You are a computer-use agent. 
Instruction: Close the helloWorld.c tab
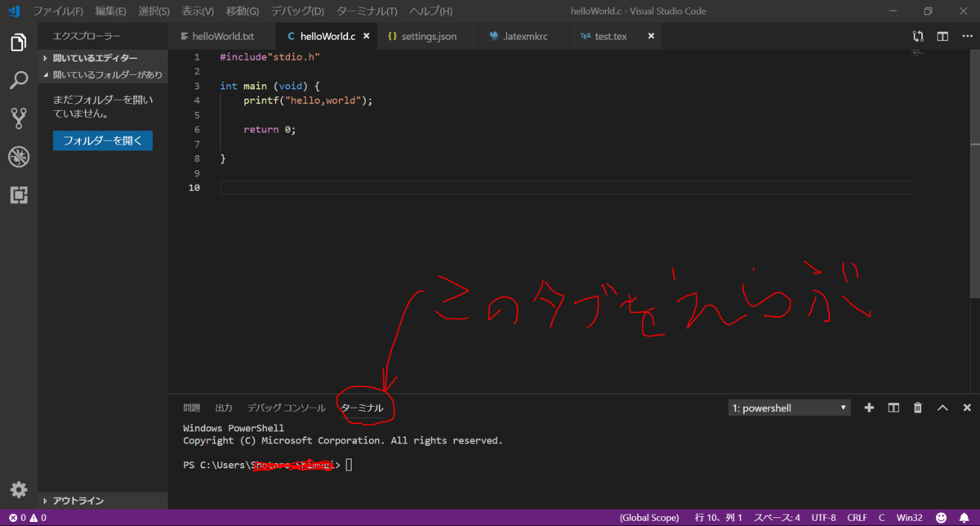point(366,36)
